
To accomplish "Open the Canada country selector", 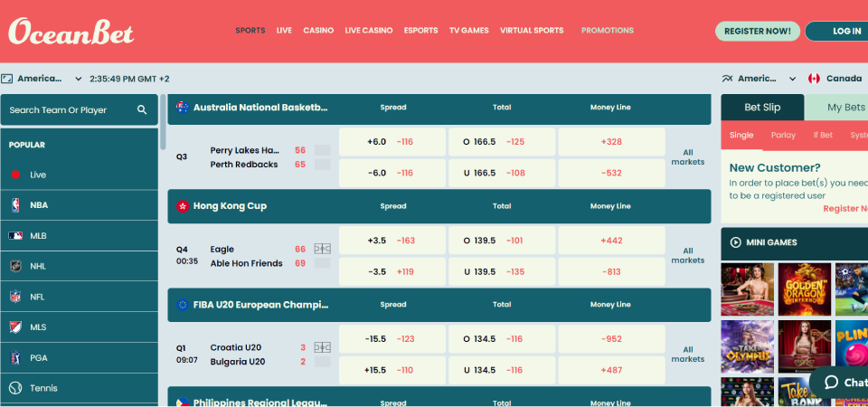I will 835,79.
